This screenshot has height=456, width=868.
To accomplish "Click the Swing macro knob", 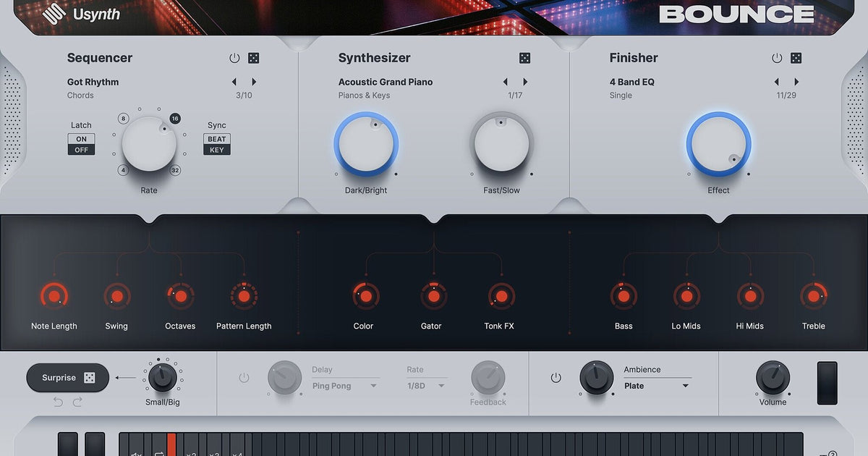I will [116, 296].
